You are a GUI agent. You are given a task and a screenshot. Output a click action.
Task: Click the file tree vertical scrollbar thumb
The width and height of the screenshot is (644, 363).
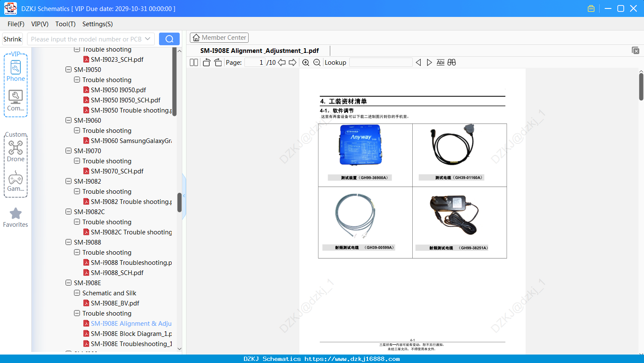(179, 203)
